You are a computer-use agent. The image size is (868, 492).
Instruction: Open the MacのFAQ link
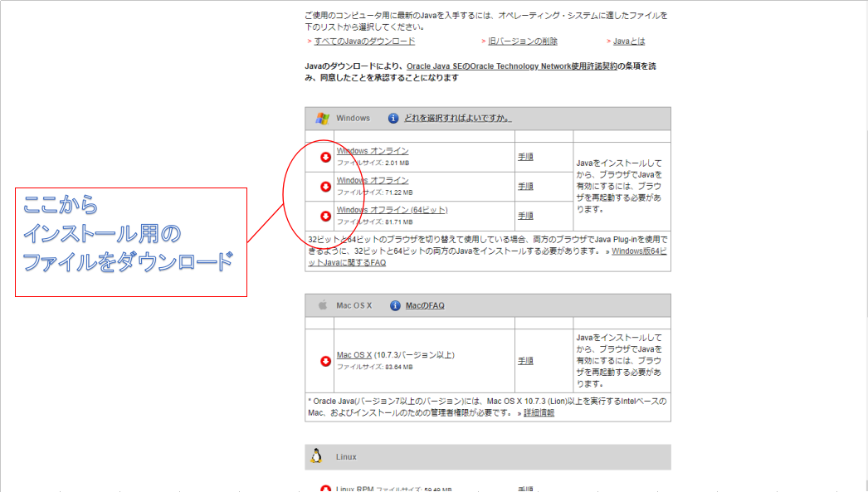point(425,305)
